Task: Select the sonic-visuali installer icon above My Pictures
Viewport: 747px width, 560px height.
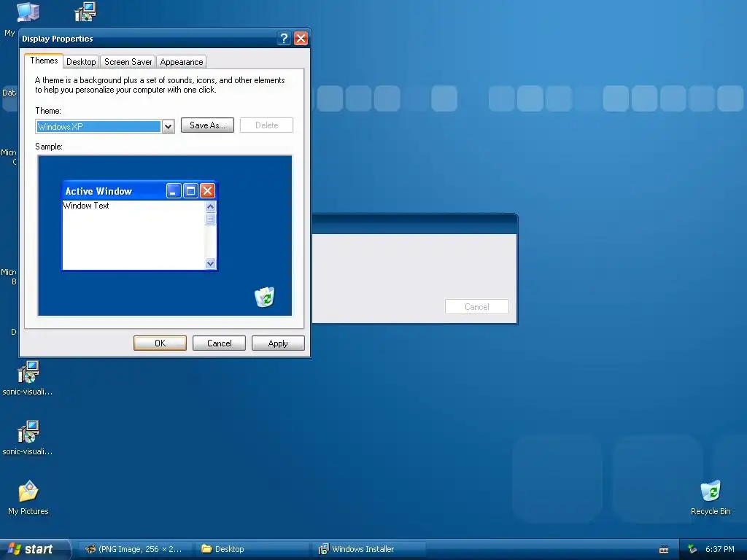Action: [28, 438]
